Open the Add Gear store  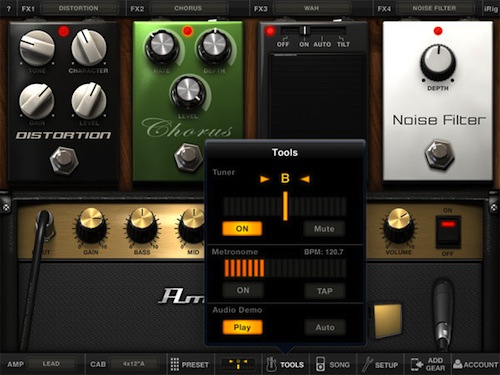click(428, 364)
